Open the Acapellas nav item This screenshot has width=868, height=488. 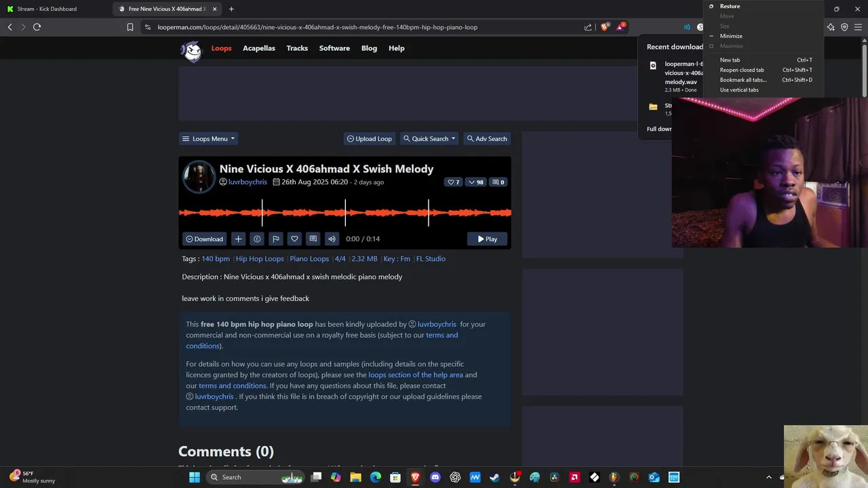click(259, 48)
